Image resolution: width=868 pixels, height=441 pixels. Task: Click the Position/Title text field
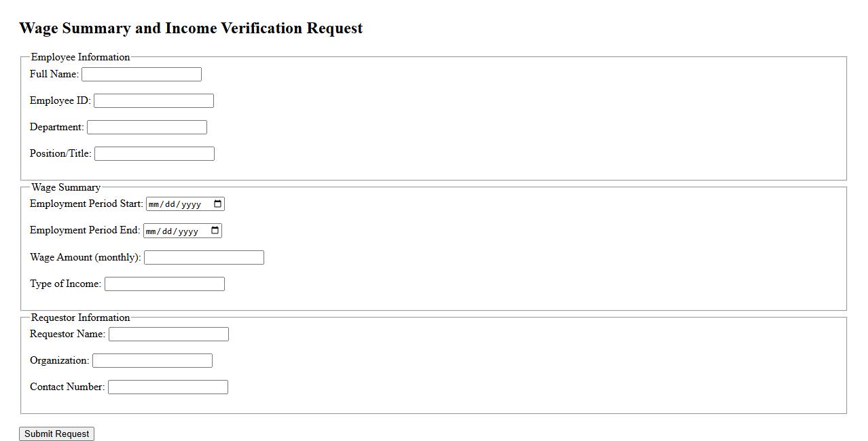(x=154, y=153)
